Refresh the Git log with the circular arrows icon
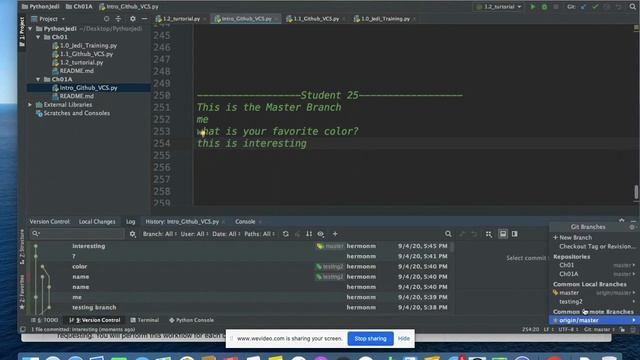Image resolution: width=640 pixels, height=360 pixels. click(x=286, y=234)
